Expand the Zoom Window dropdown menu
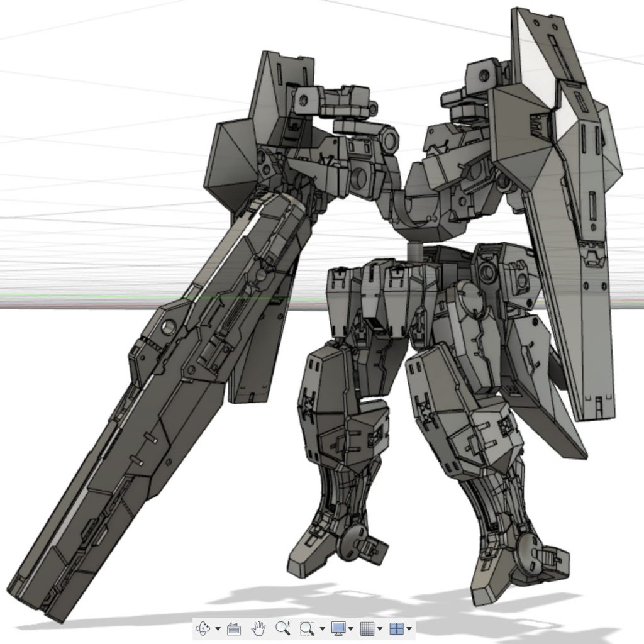The width and height of the screenshot is (644, 644). pyautogui.click(x=321, y=629)
